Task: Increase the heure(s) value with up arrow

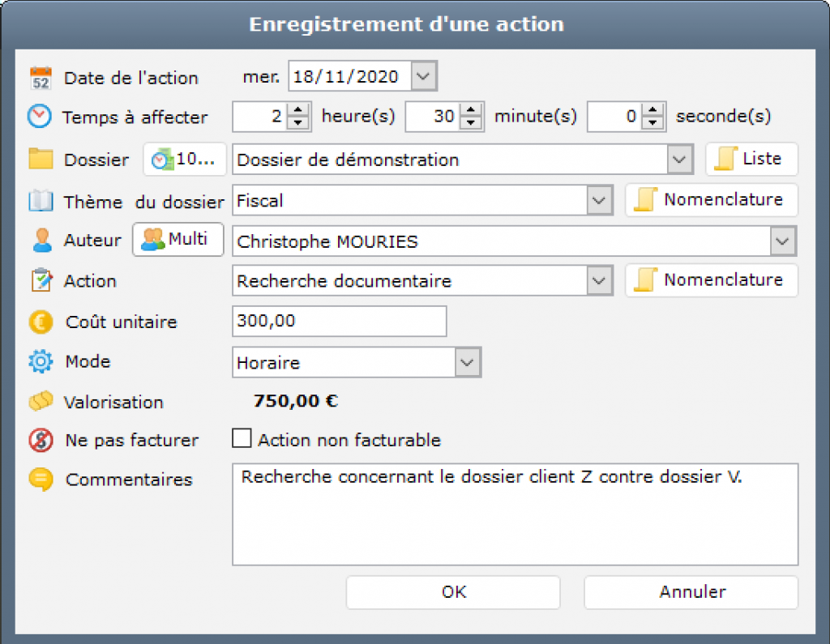Action: tap(299, 110)
